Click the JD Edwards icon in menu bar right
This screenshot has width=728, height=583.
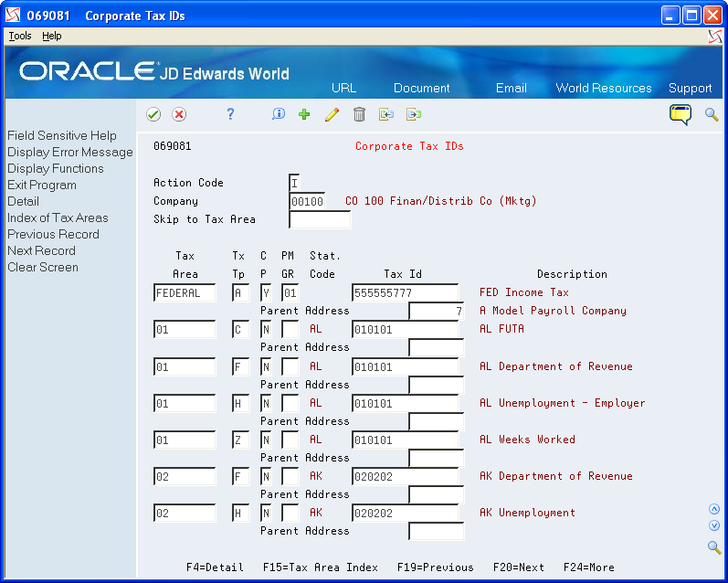(715, 37)
